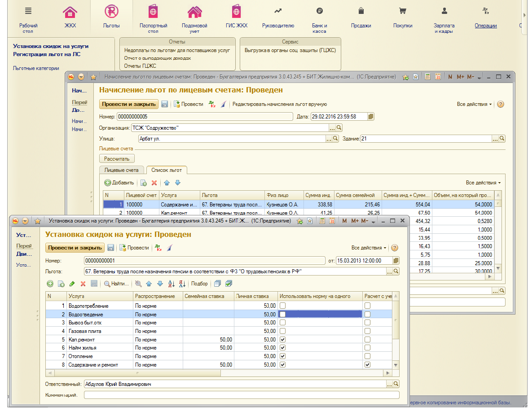Enable norm-per-person for Газовая плита
528x420 pixels.
pyautogui.click(x=283, y=331)
